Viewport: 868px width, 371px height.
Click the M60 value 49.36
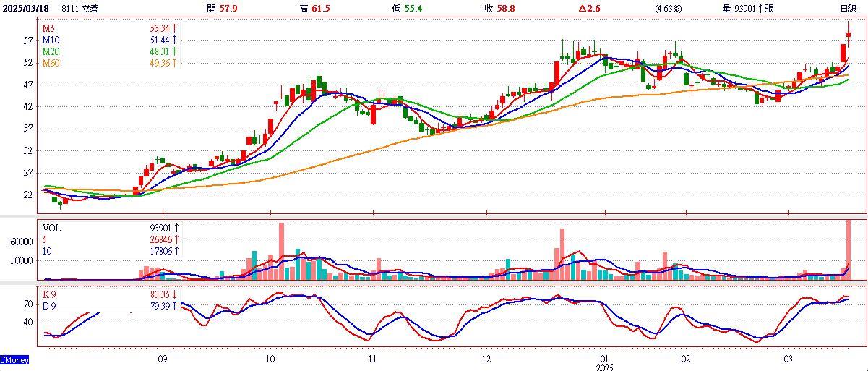[159, 63]
